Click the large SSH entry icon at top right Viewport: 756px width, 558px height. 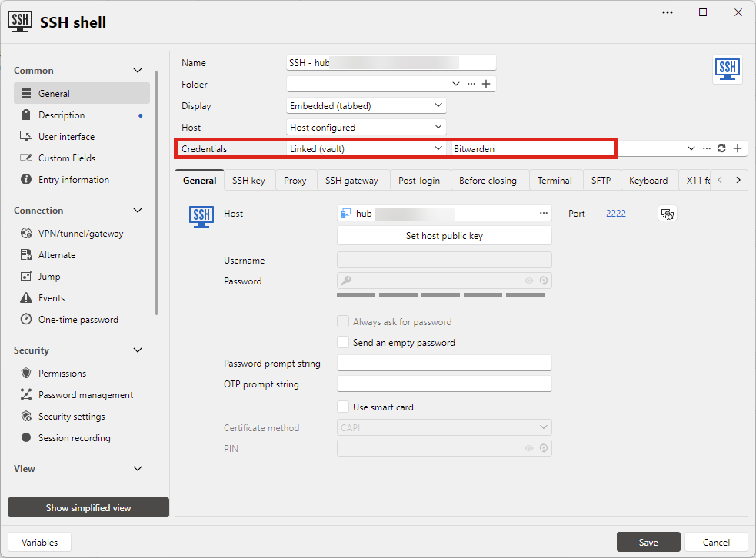[x=727, y=69]
